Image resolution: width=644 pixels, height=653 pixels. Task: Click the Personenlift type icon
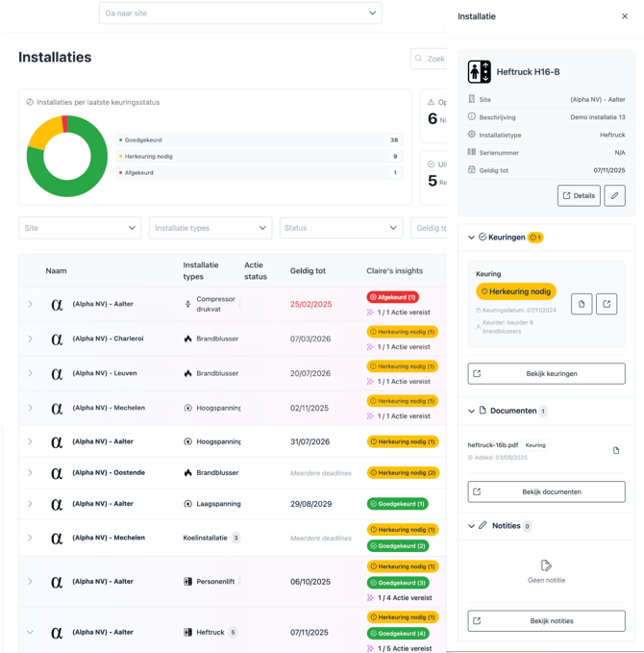pyautogui.click(x=188, y=582)
